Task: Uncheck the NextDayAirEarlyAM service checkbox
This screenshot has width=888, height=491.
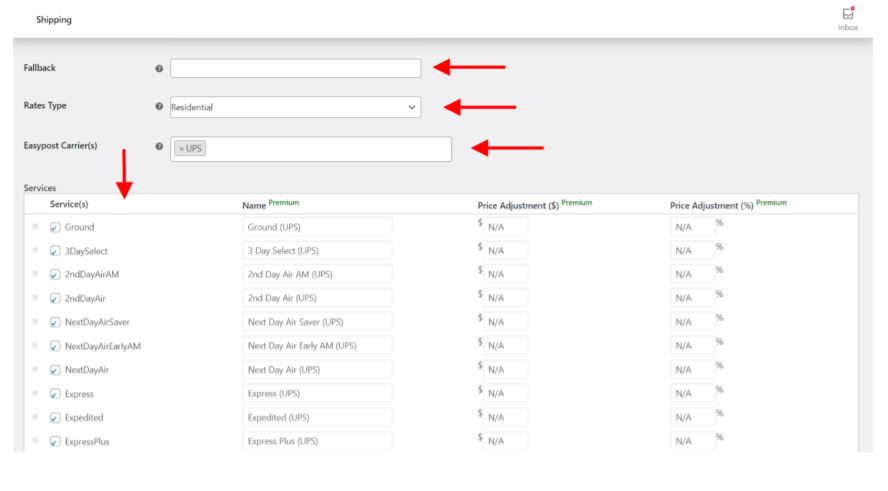Action: [55, 346]
